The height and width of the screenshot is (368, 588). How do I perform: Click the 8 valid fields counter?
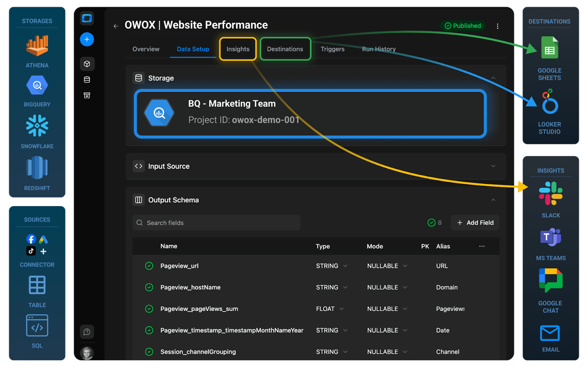[435, 223]
